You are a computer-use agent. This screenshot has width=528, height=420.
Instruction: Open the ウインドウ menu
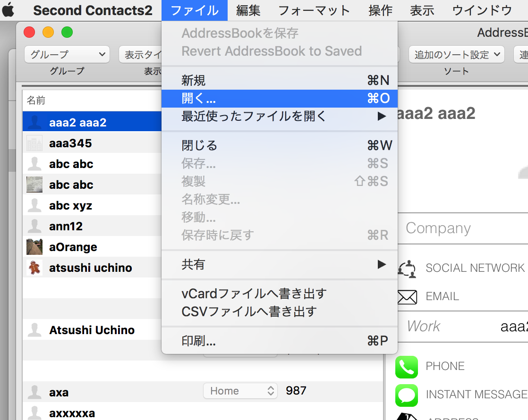(482, 10)
